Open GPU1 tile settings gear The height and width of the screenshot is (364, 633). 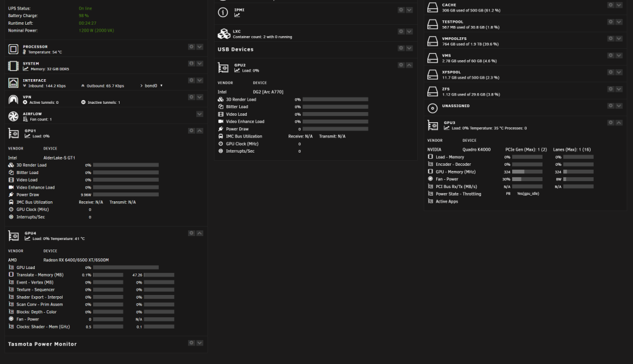pos(191,131)
